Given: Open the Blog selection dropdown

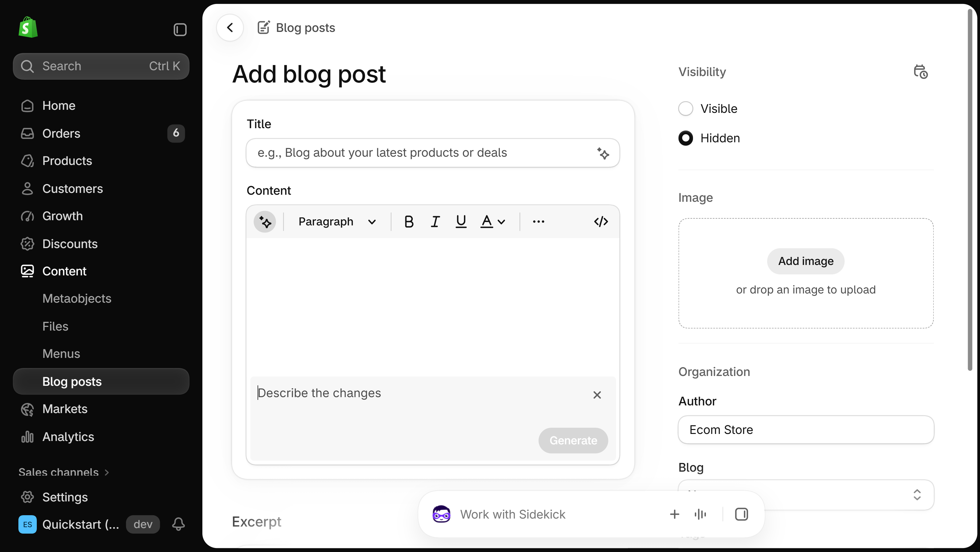Looking at the screenshot, I should pyautogui.click(x=806, y=495).
